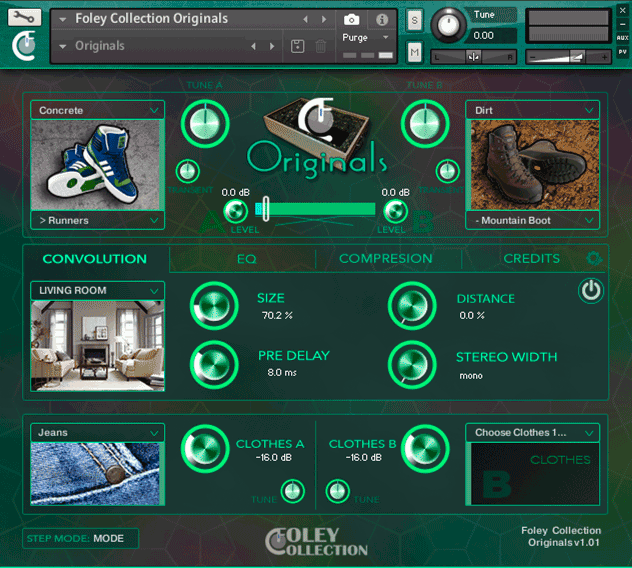The image size is (632, 568).
Task: Click the small TUNE knob under CLOTHES B
Action: pyautogui.click(x=337, y=491)
